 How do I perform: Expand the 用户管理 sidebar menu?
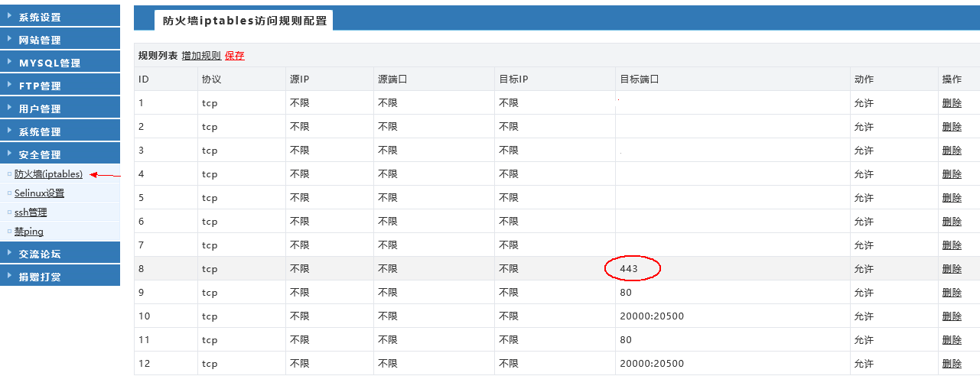point(60,108)
